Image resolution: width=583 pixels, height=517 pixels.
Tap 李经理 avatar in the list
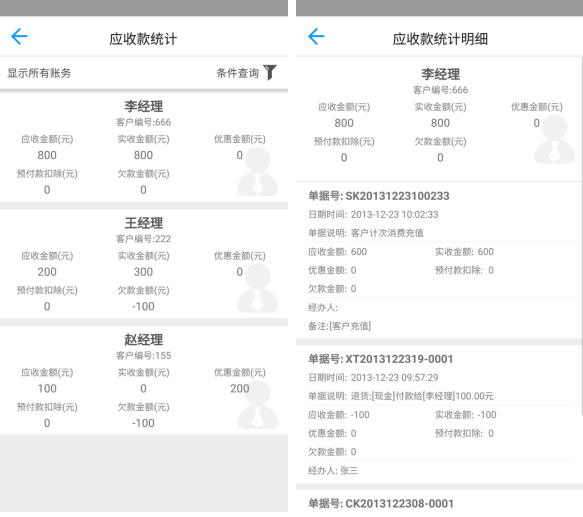coord(257,171)
